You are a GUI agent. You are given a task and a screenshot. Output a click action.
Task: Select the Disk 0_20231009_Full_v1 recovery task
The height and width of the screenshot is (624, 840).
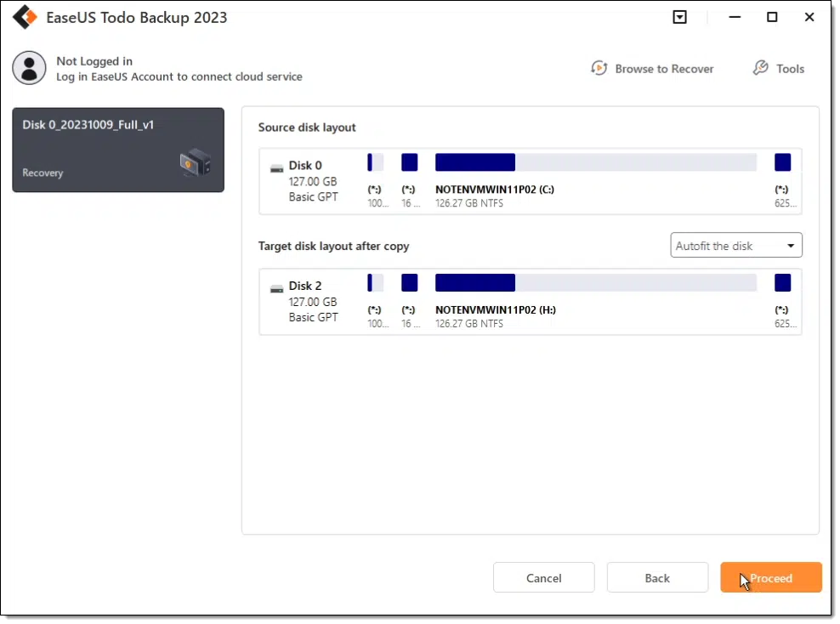tap(119, 150)
